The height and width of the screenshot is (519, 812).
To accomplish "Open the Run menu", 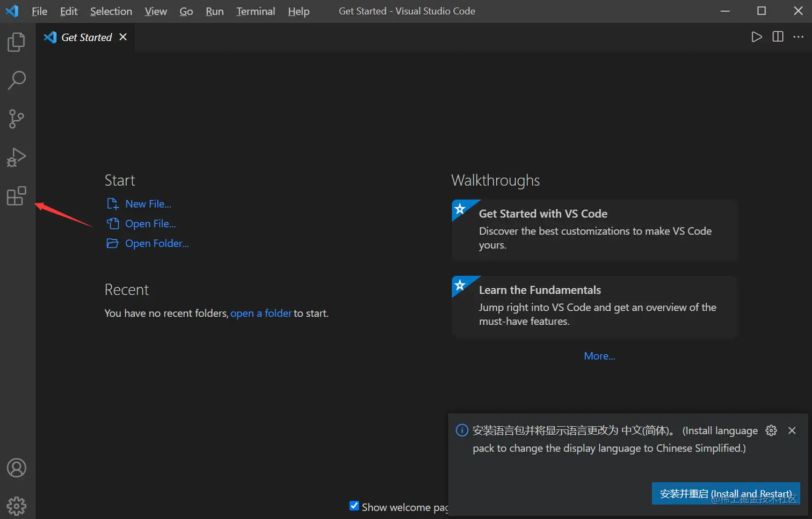I will click(x=215, y=11).
